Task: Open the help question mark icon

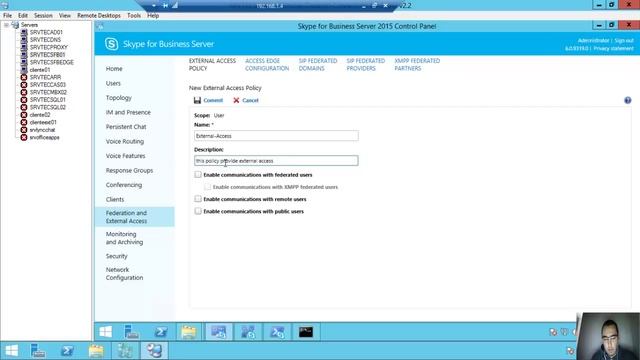Action: (x=628, y=100)
